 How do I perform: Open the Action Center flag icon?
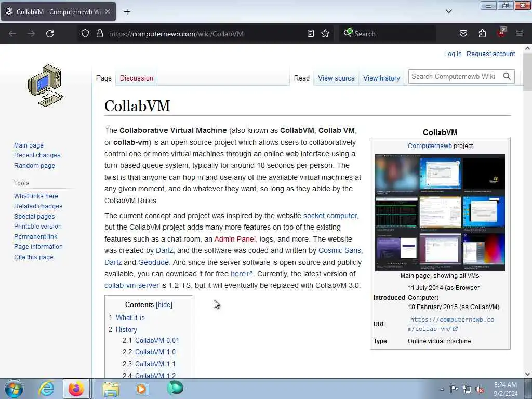(454, 389)
